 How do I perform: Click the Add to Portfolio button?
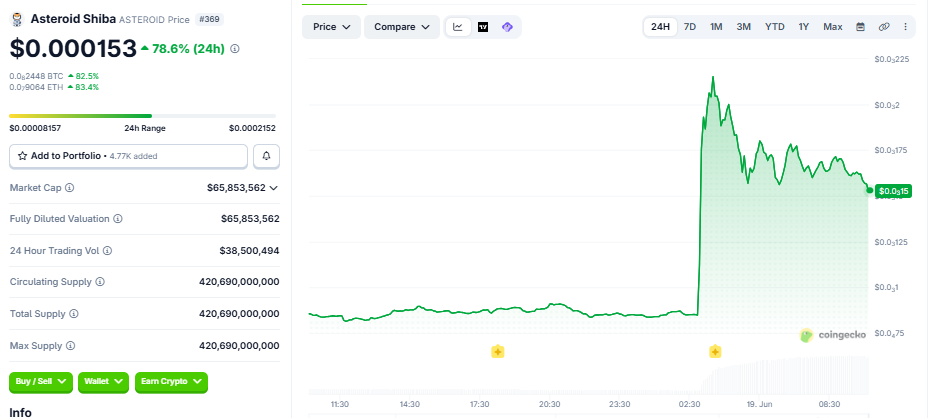(129, 156)
